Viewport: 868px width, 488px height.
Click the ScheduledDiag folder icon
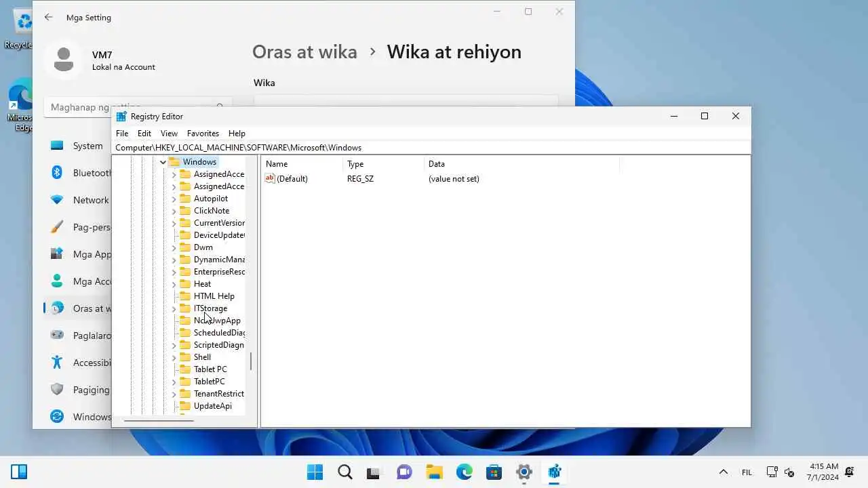(x=185, y=333)
